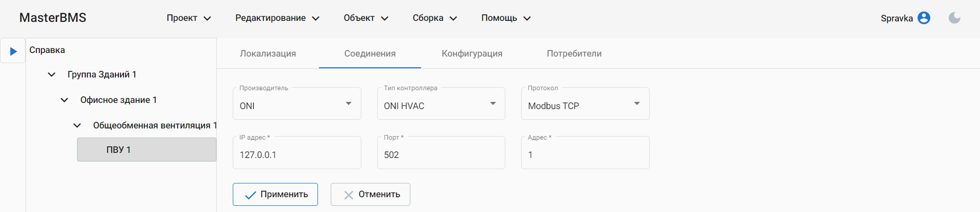Open the Проект menu

tap(188, 18)
